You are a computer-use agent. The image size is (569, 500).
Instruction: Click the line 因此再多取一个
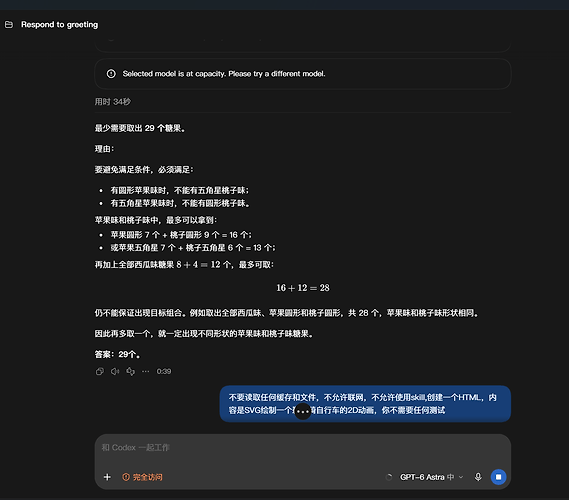click(x=204, y=333)
